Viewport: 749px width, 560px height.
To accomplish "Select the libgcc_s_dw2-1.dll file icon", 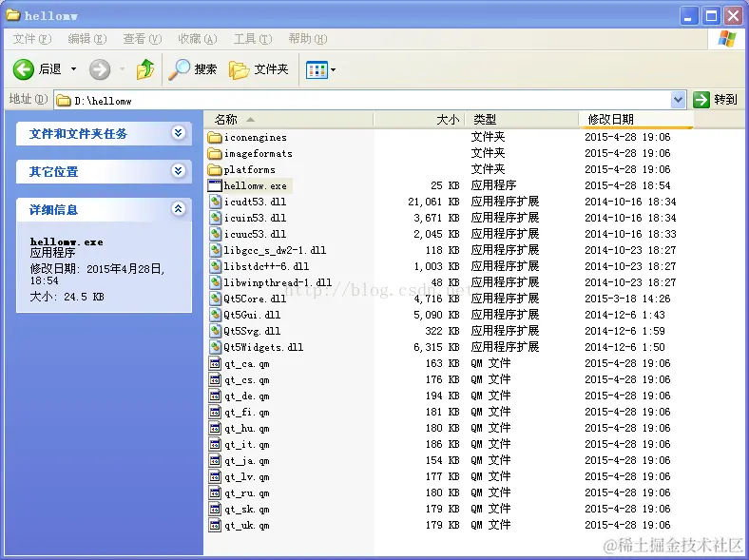I will pyautogui.click(x=215, y=250).
